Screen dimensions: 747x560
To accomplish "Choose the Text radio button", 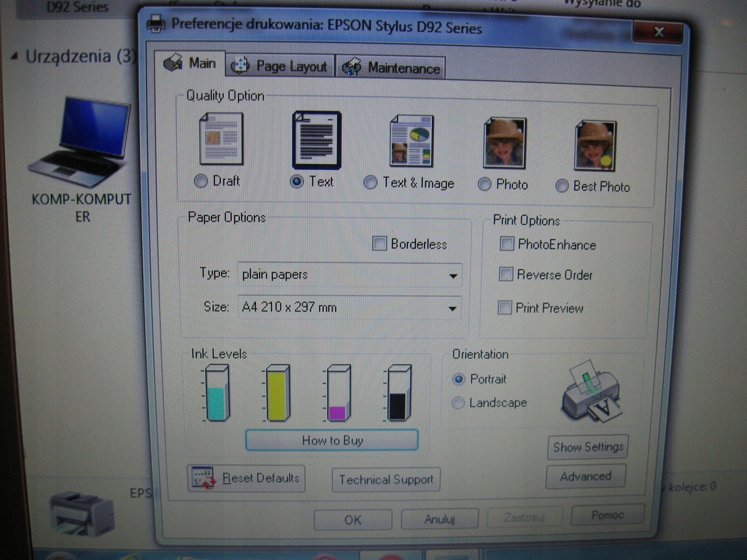I will [297, 182].
